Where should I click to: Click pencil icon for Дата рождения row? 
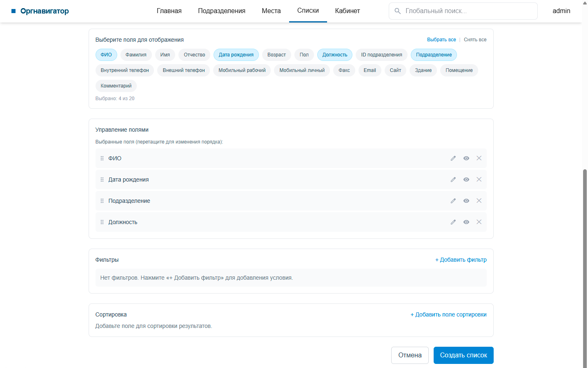tap(453, 180)
